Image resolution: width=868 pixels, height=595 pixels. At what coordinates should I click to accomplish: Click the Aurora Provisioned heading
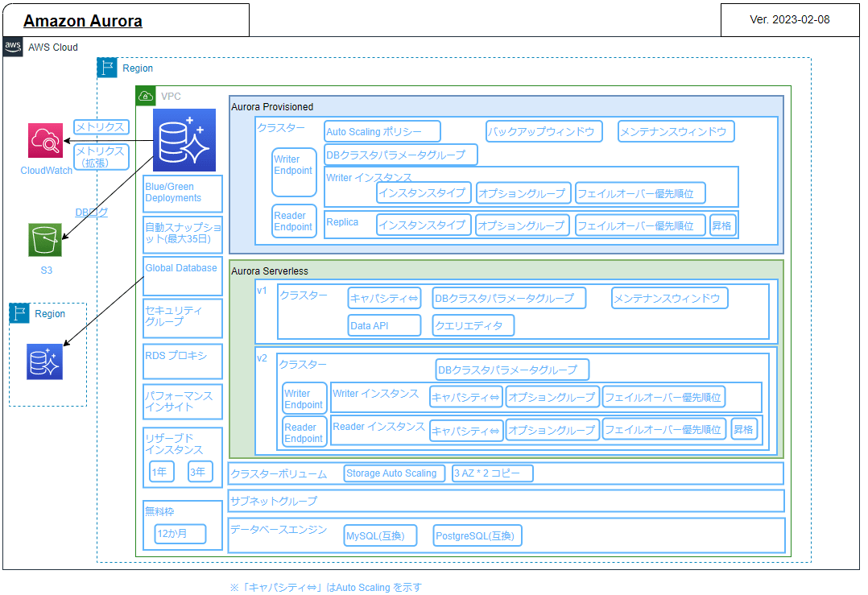(x=272, y=107)
